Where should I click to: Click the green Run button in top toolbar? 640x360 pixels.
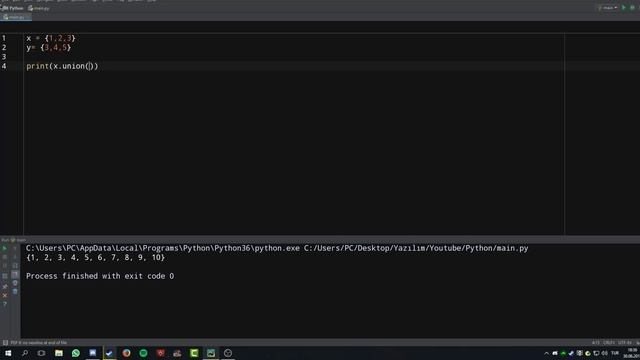pyautogui.click(x=623, y=8)
